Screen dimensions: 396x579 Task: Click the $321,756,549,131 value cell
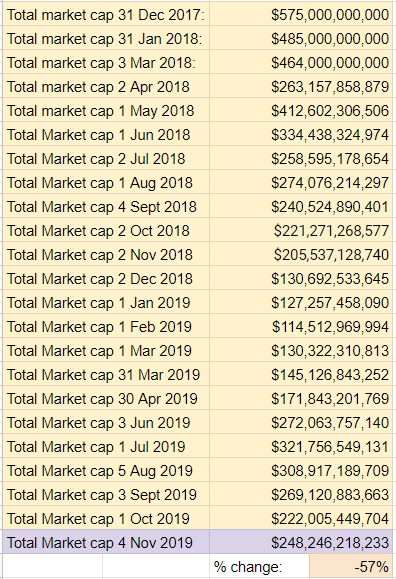[301, 447]
